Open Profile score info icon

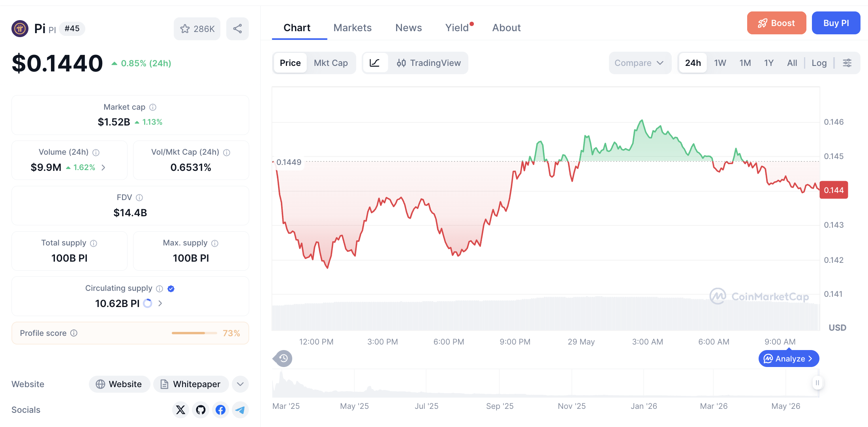click(74, 333)
